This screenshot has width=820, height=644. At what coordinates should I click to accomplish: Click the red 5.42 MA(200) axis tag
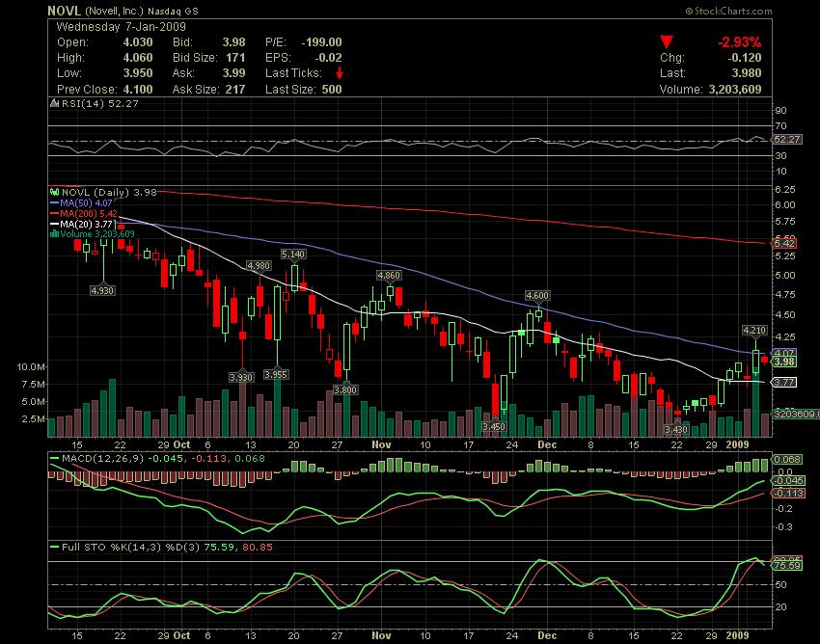coord(784,243)
